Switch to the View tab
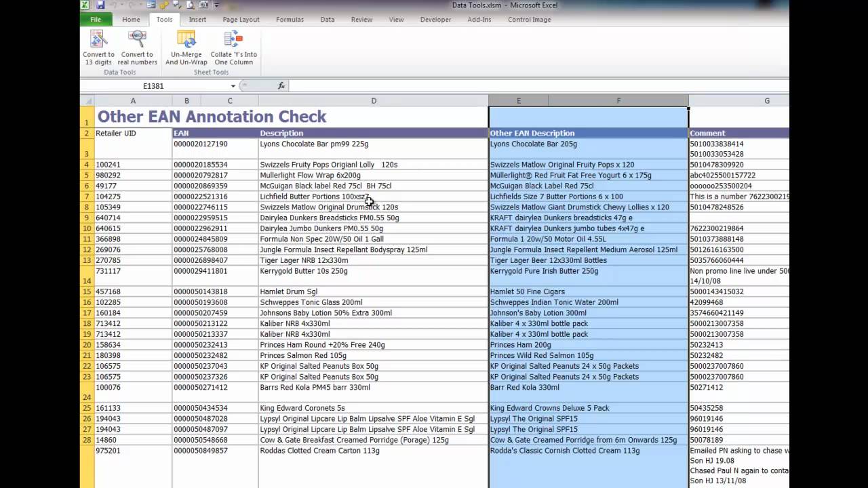868x488 pixels. pyautogui.click(x=396, y=20)
